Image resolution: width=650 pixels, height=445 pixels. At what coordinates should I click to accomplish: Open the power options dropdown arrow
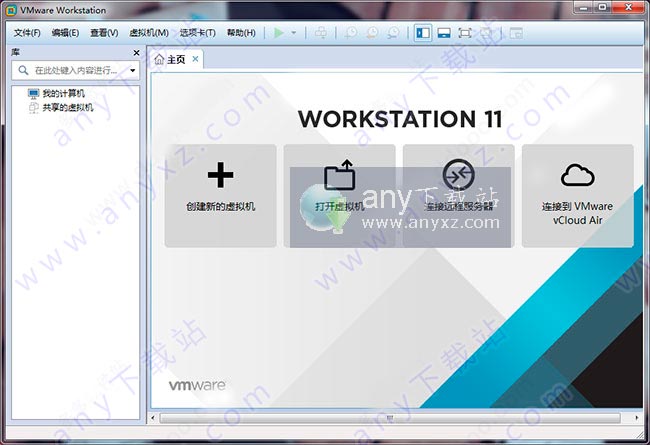coord(294,33)
